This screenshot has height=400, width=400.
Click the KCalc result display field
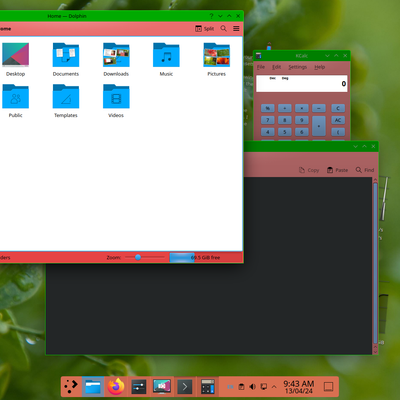pyautogui.click(x=302, y=83)
